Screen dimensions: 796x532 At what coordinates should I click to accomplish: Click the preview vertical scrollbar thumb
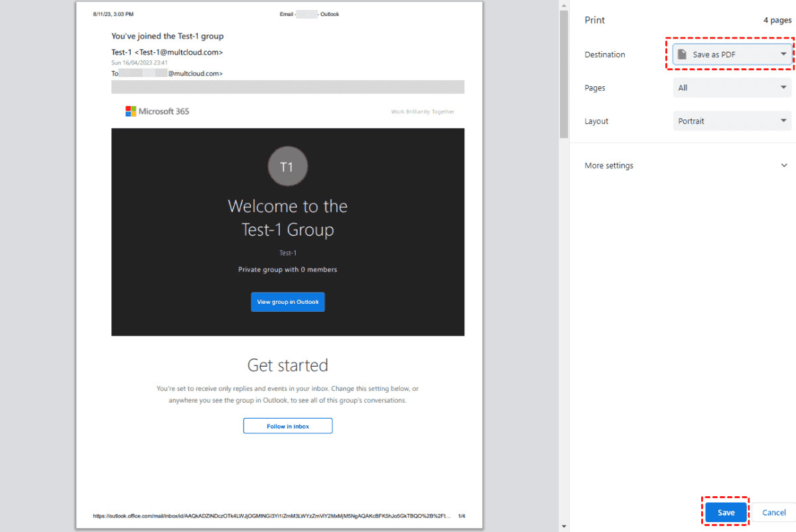pyautogui.click(x=564, y=74)
